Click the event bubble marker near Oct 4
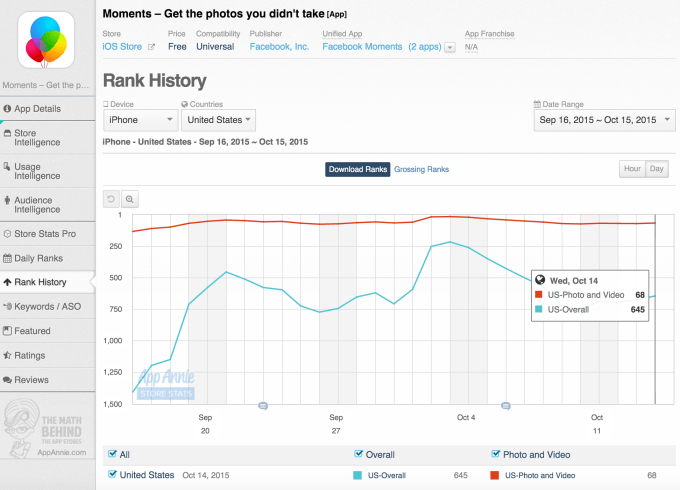The image size is (680, 490). pyautogui.click(x=506, y=405)
